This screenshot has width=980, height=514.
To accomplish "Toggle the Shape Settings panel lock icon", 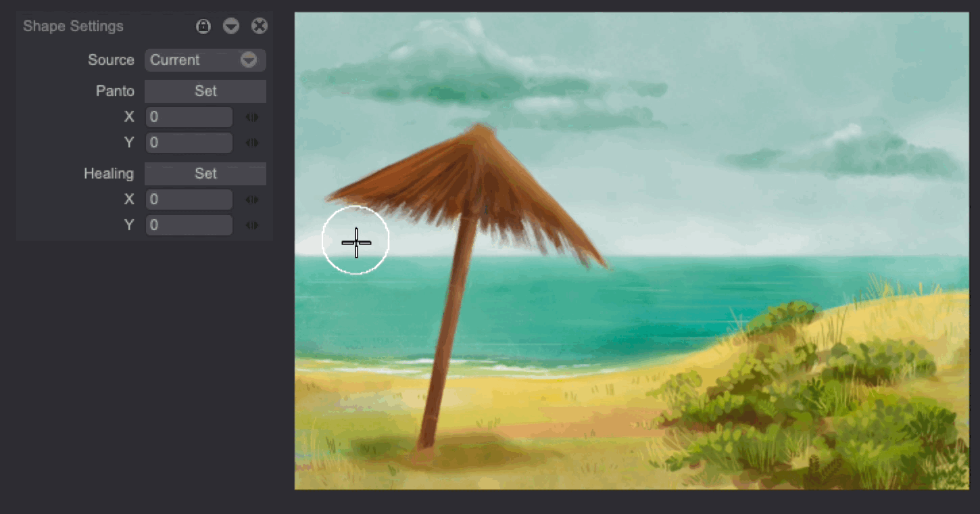I will pyautogui.click(x=203, y=26).
